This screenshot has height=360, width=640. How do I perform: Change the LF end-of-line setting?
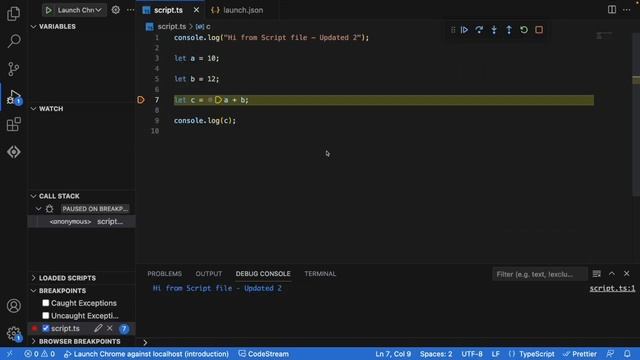(496, 354)
